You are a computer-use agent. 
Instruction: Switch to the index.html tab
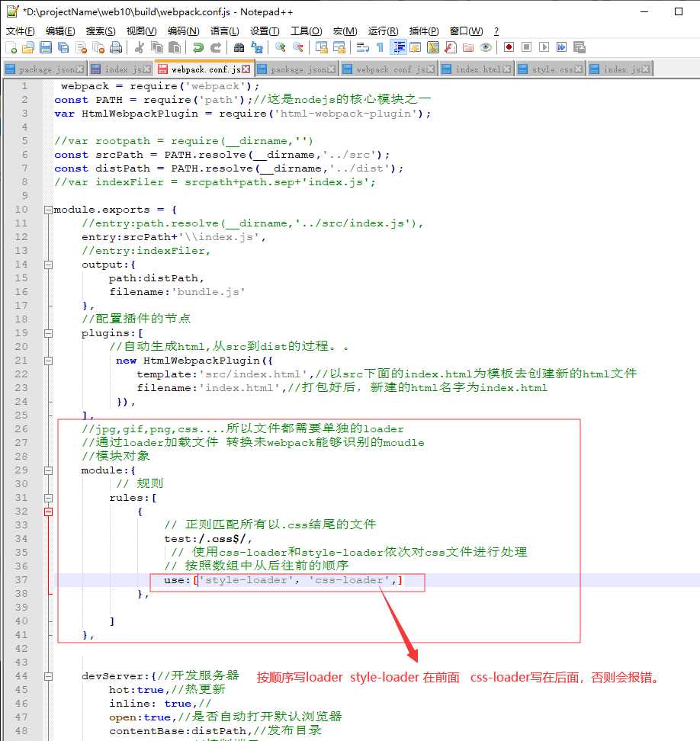point(477,69)
